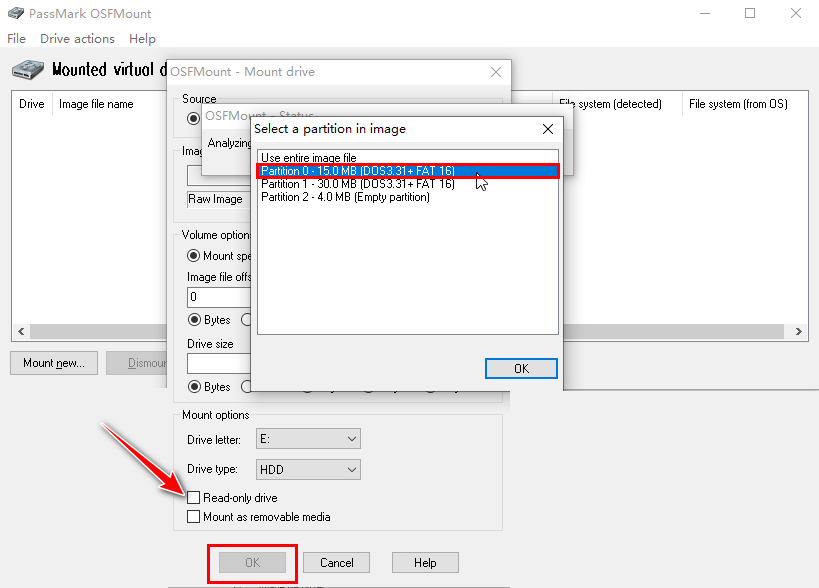Enable the Read-only drive option
The width and height of the screenshot is (819, 588).
(x=193, y=497)
